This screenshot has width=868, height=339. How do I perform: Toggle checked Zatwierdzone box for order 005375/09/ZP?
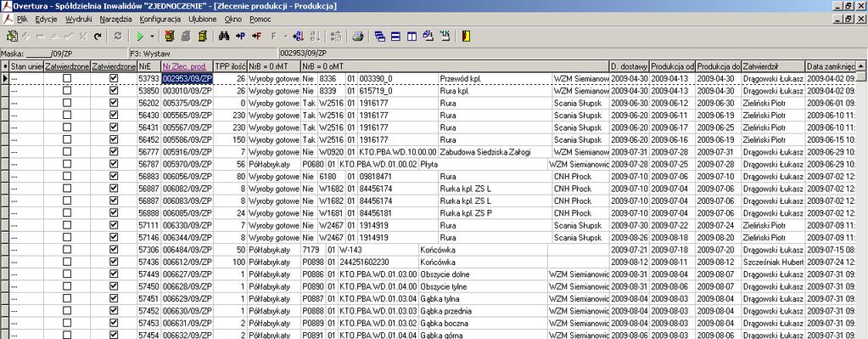tap(114, 103)
